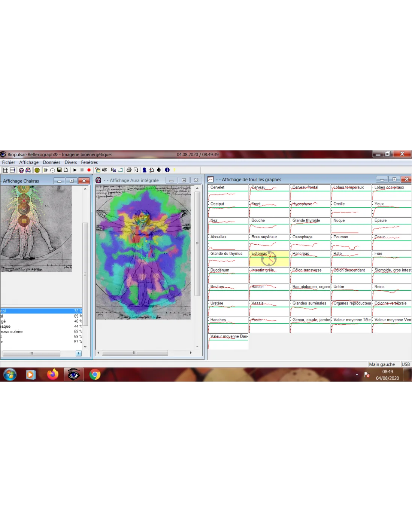
Task: Select the chakra row showing 57 %
Action: pos(41,342)
